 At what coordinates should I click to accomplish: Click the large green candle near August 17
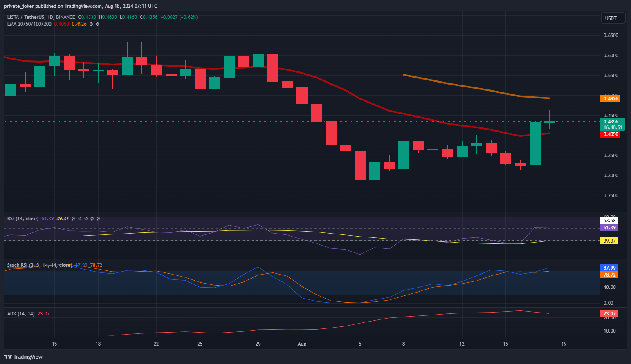535,144
